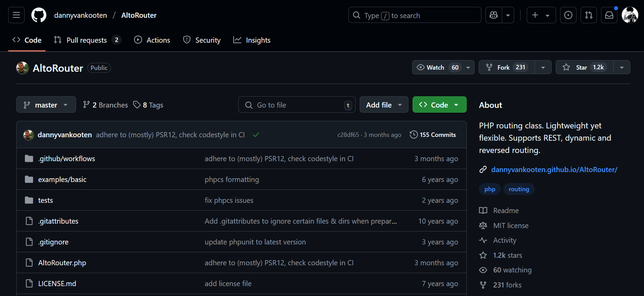Viewport: 644px width, 296px height.
Task: Click the star icon beside 1.2k stars
Action: (483, 255)
